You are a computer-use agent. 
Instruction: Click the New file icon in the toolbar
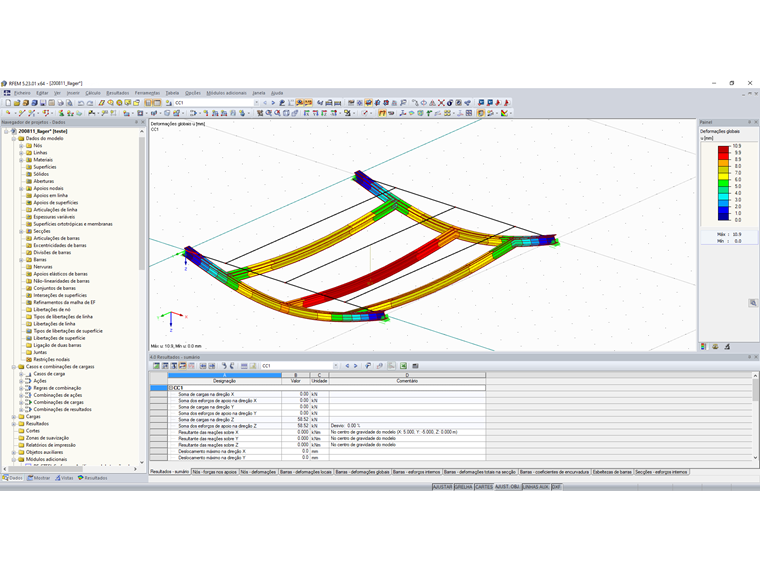point(8,103)
